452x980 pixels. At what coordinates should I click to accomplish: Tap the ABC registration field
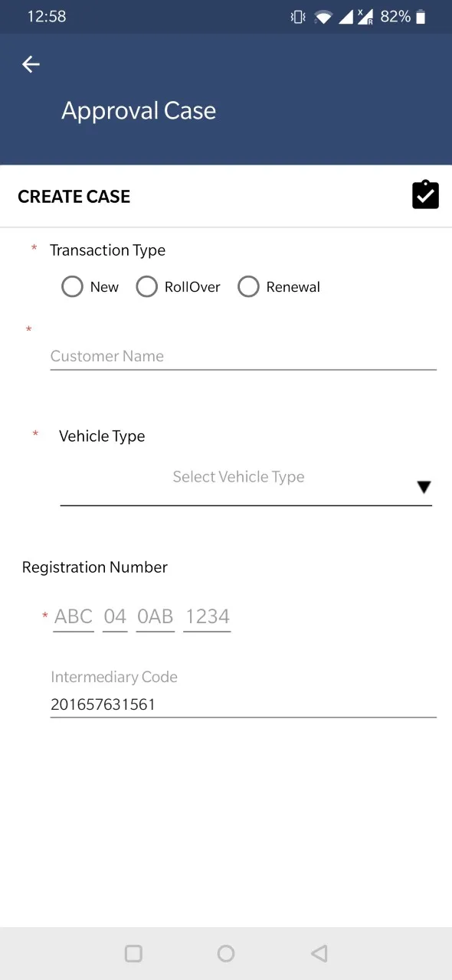pos(74,616)
